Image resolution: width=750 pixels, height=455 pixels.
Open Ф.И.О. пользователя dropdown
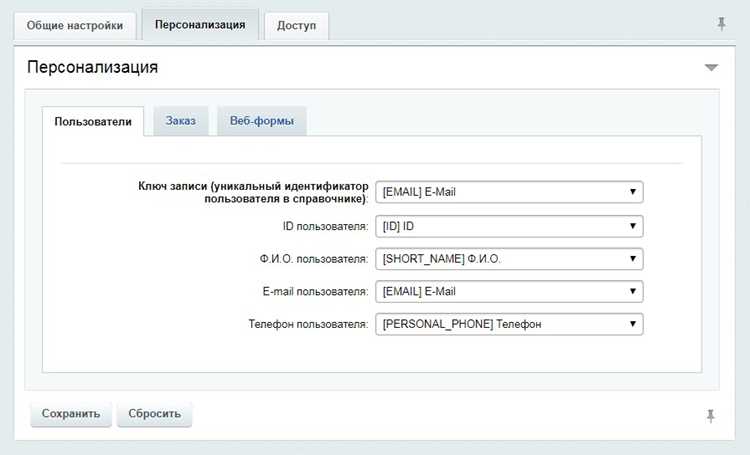[x=509, y=259]
